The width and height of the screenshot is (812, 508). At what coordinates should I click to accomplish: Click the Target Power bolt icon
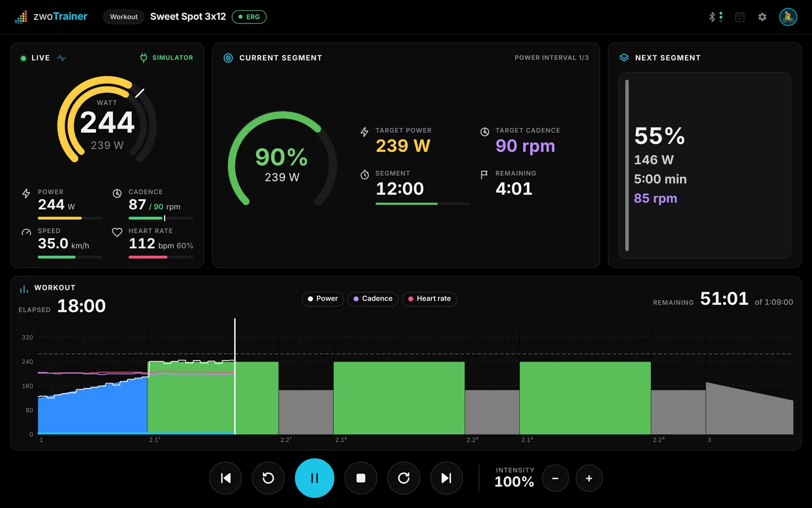(x=364, y=132)
